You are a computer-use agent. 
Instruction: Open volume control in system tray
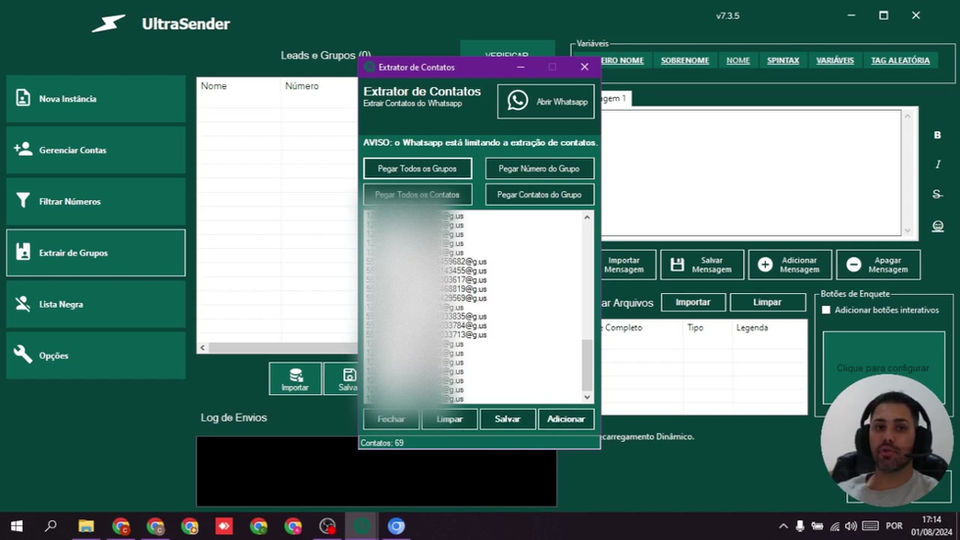[x=851, y=526]
